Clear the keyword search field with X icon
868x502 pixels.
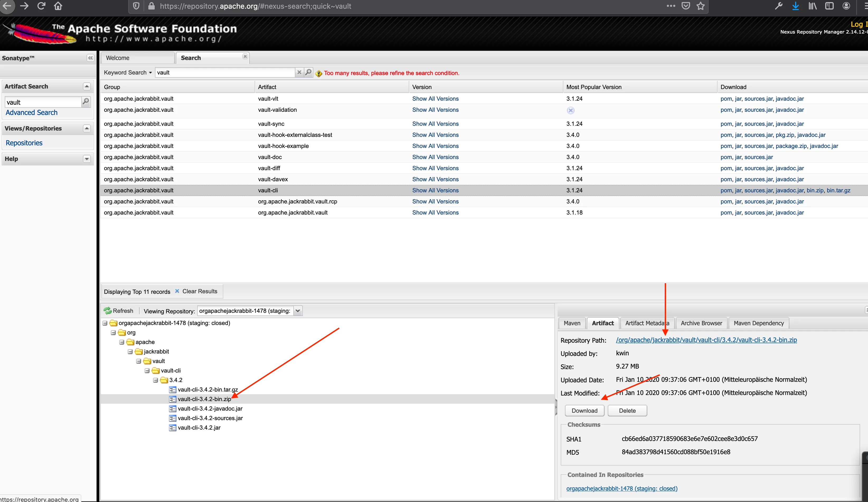click(x=299, y=72)
